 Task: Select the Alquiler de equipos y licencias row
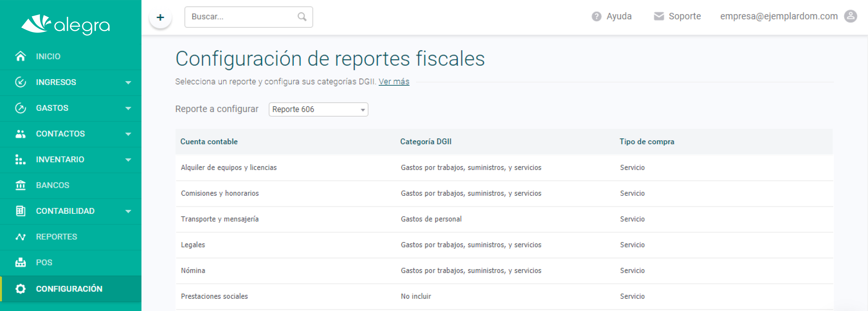point(504,168)
